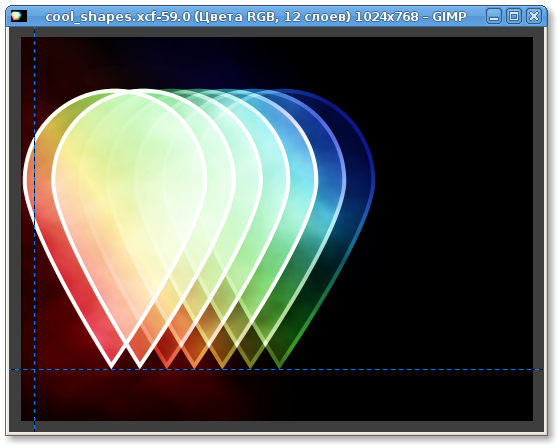Click the bottom tip of the orange middle teardrop

[194, 367]
